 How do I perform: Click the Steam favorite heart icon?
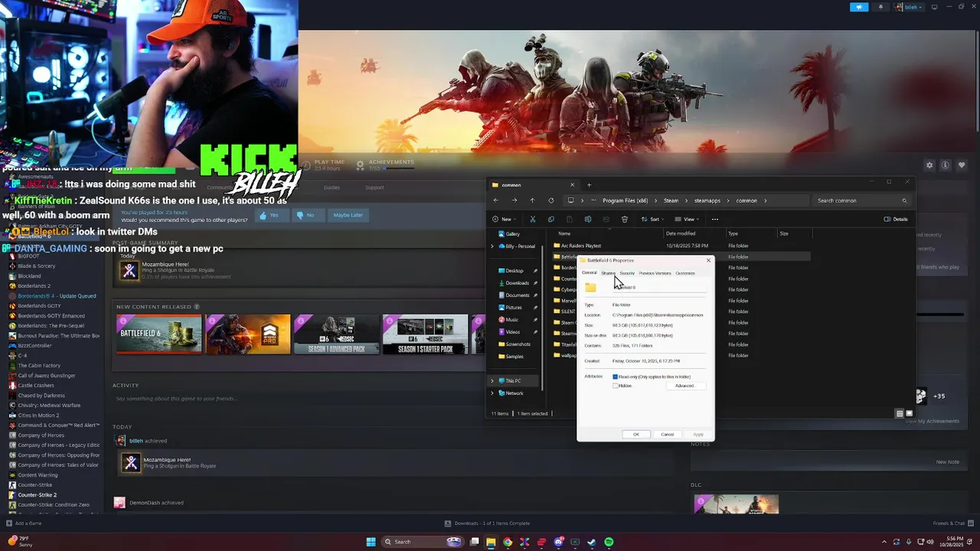962,165
